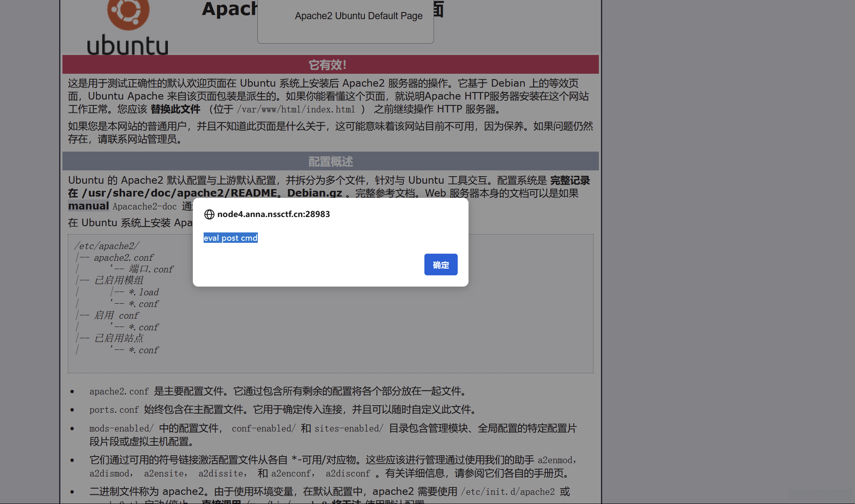Click the '已启用站点' entry in the config tree
The height and width of the screenshot is (504, 855).
119,338
